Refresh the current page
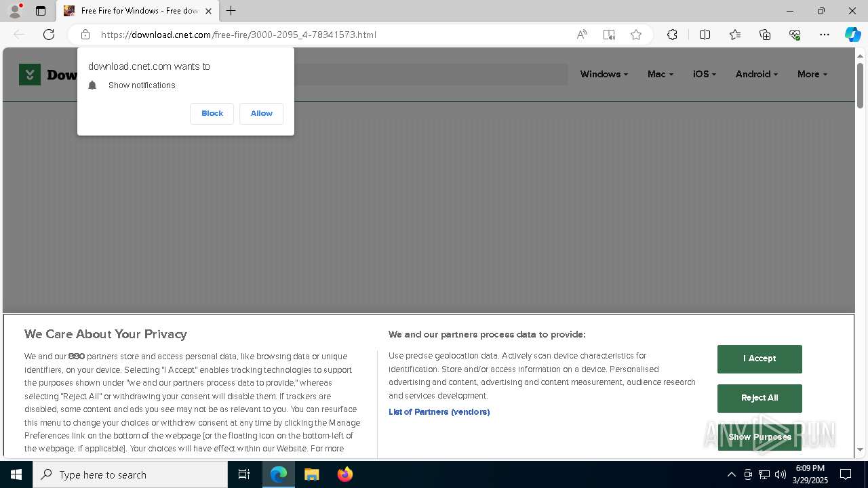The width and height of the screenshot is (868, 488). point(49,35)
